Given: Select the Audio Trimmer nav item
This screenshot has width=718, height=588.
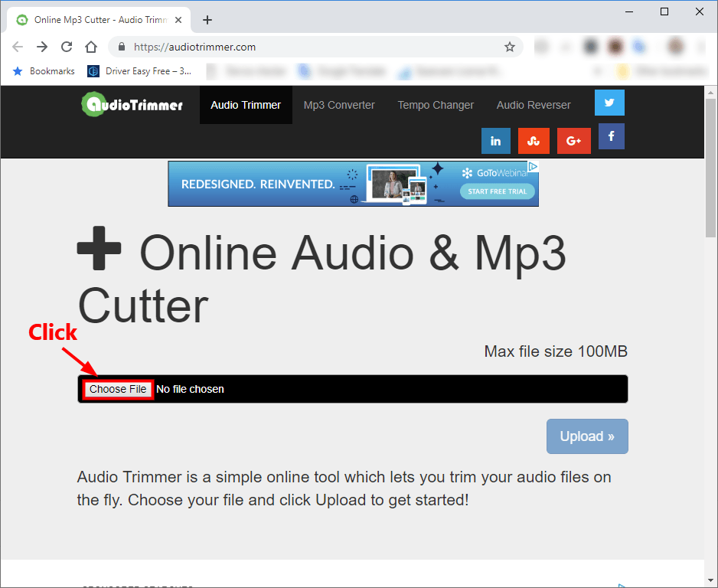Looking at the screenshot, I should pos(246,105).
